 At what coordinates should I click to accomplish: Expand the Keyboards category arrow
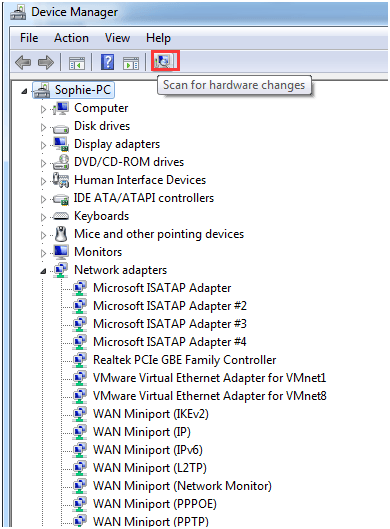43,217
